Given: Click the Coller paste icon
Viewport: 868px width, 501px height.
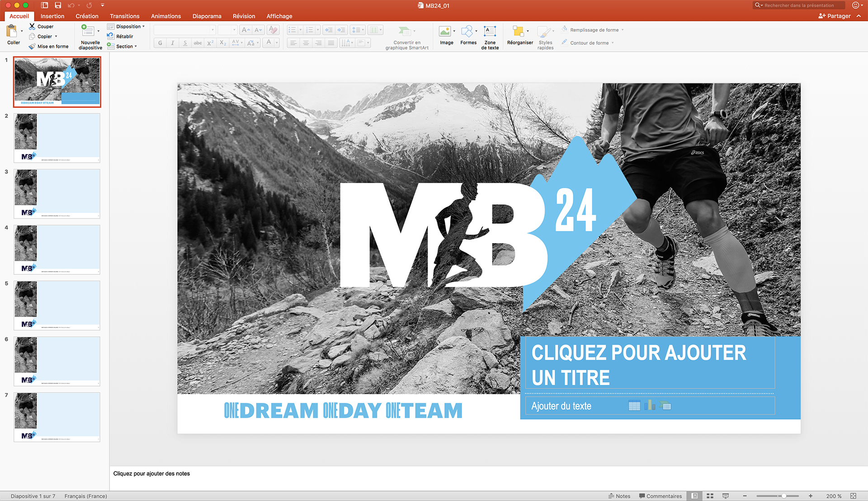Looking at the screenshot, I should pos(12,31).
